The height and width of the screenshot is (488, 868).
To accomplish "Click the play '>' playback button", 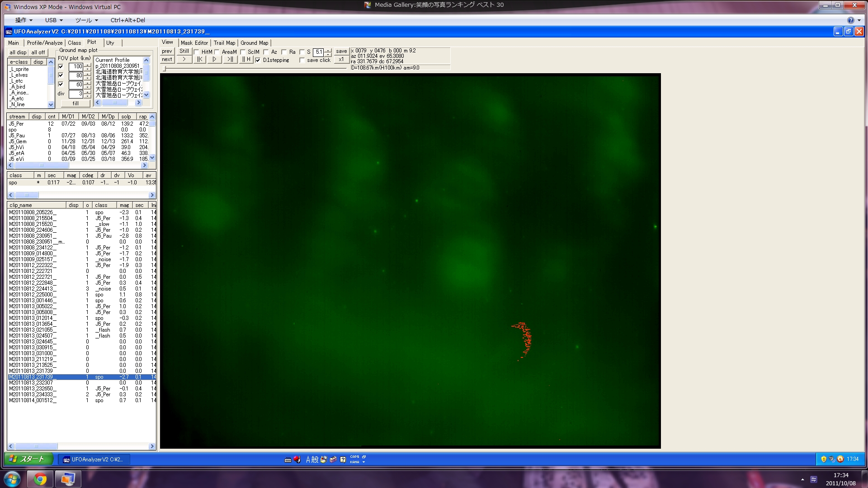I will (184, 59).
